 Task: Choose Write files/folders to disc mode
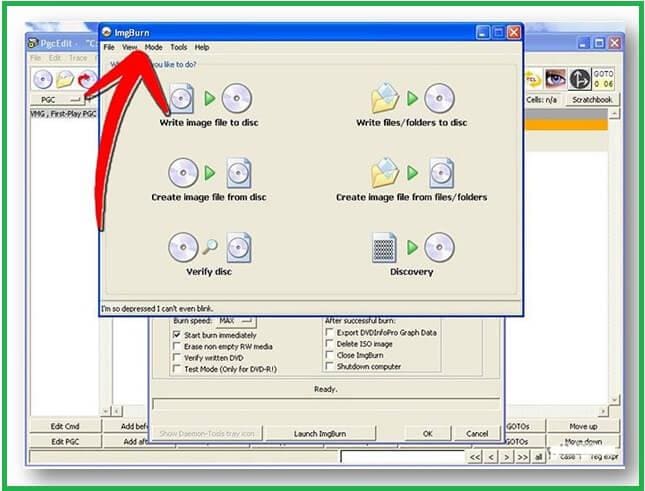coord(412,104)
